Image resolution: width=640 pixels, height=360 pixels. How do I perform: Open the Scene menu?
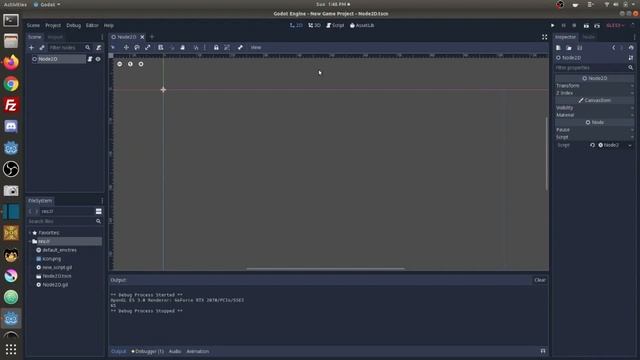pos(33,25)
